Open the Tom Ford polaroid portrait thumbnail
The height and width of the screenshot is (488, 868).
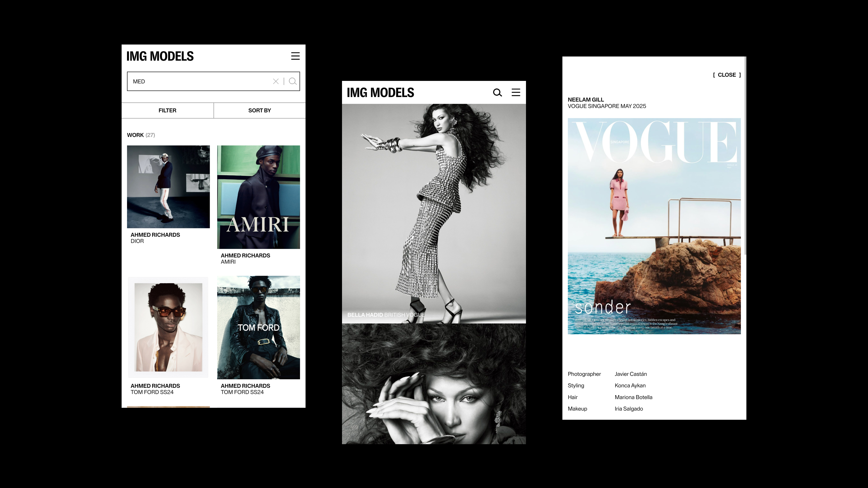(168, 327)
